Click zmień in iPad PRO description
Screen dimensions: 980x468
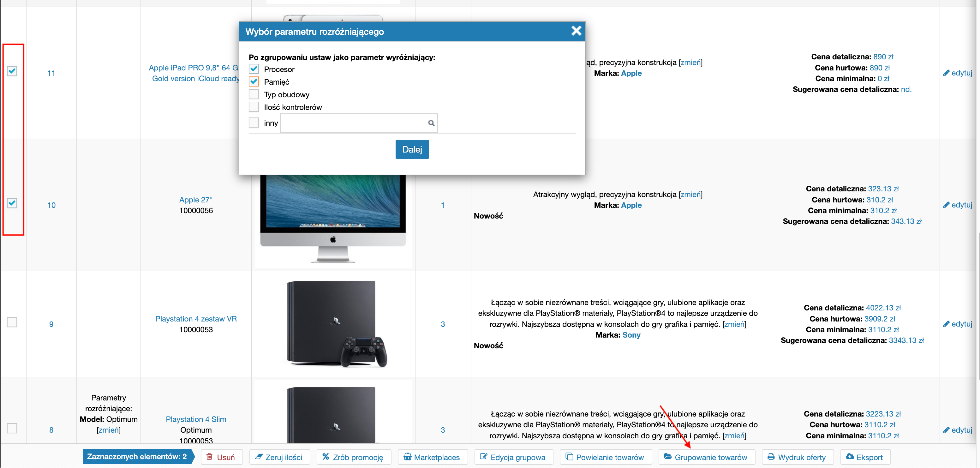(690, 63)
